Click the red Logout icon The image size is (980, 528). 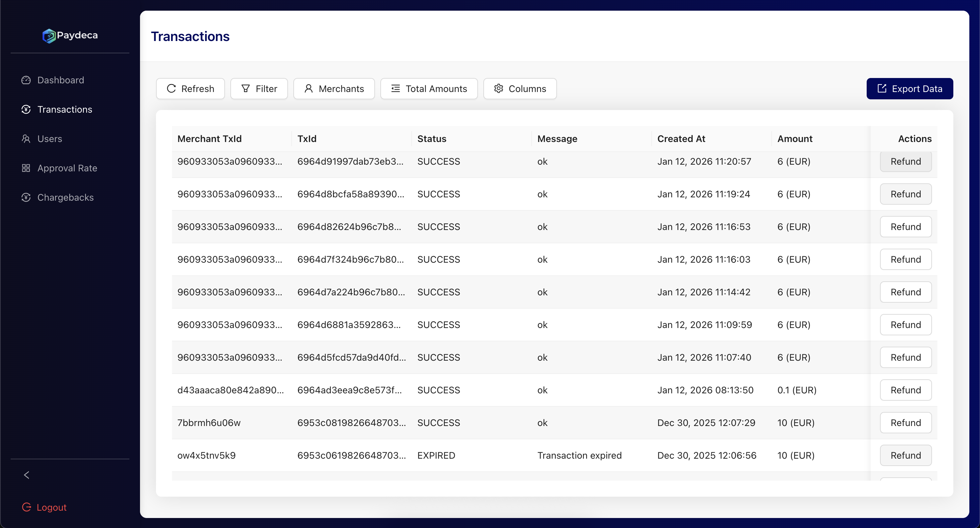pos(27,507)
